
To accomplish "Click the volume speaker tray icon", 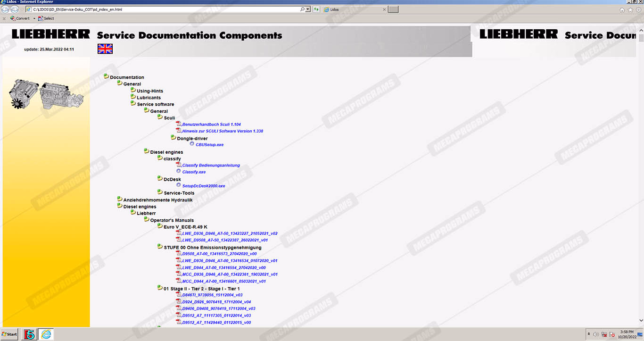I will (596, 334).
